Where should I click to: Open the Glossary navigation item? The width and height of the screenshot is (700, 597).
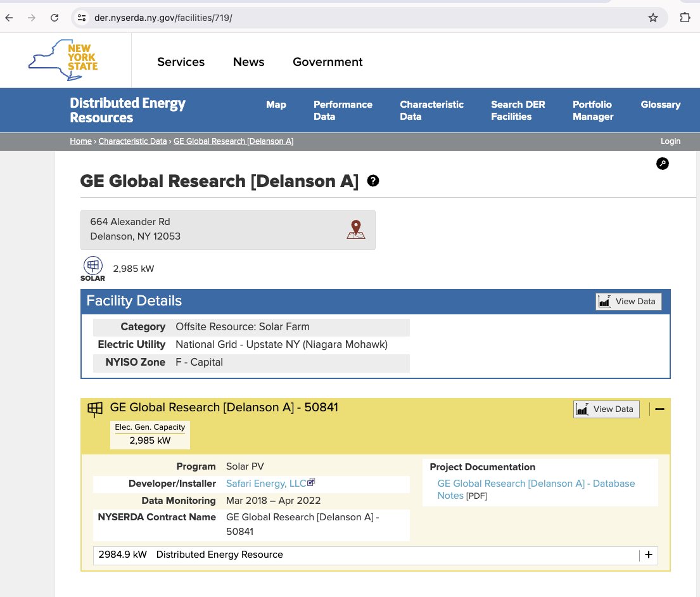coord(660,105)
